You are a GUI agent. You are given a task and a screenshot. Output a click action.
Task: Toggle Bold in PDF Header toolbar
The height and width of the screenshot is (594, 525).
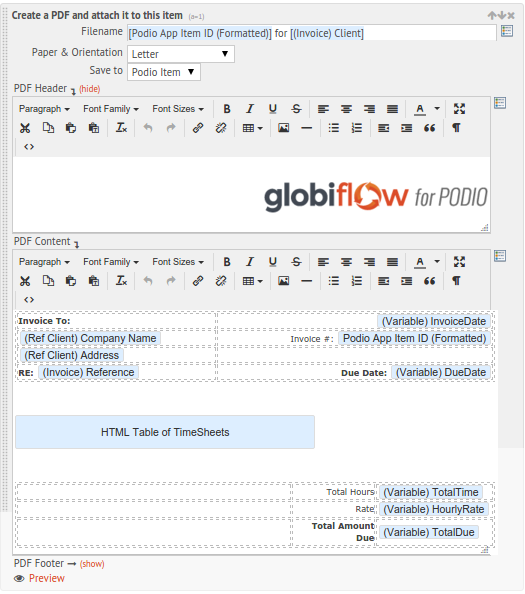click(227, 109)
